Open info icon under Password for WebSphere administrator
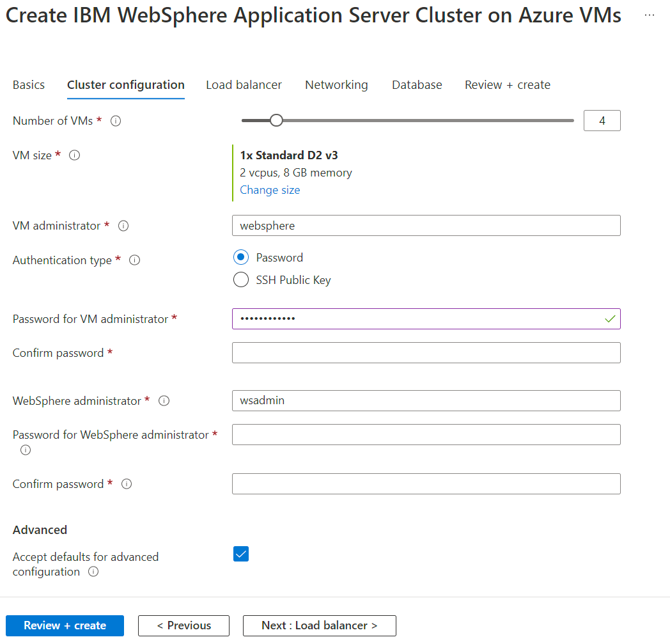The width and height of the screenshot is (670, 644). click(26, 450)
